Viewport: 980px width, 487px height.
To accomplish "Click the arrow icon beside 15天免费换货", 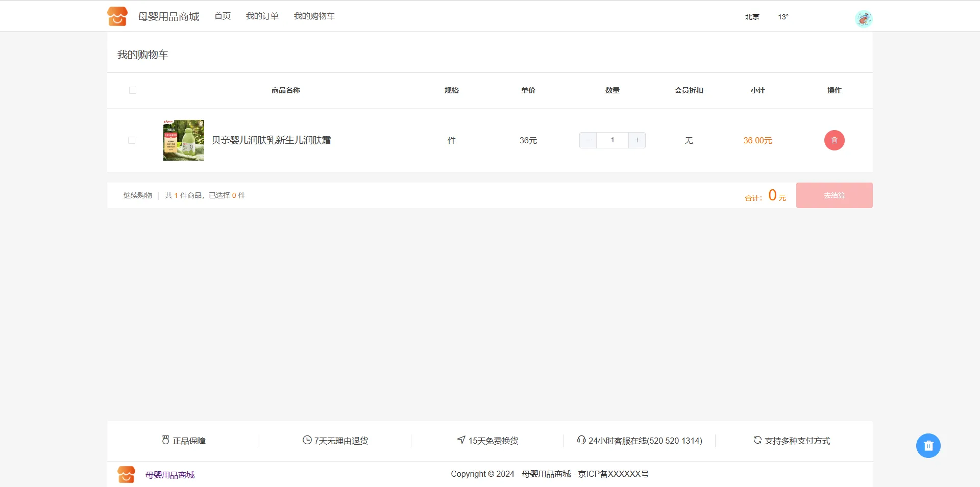I will 461,440.
